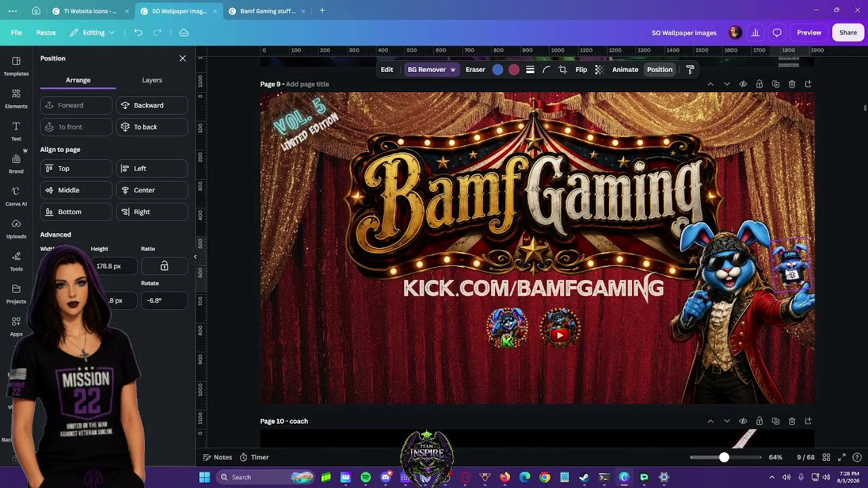Click the Redo arrow icon

coord(157,33)
